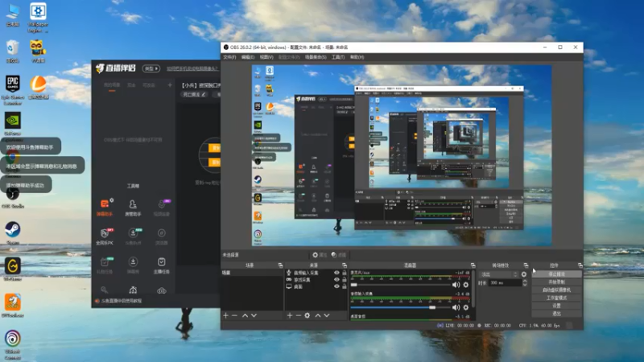Viewport: 644px width, 362px height.
Task: Open the 工具(T) menu in OBS
Action: tap(338, 57)
